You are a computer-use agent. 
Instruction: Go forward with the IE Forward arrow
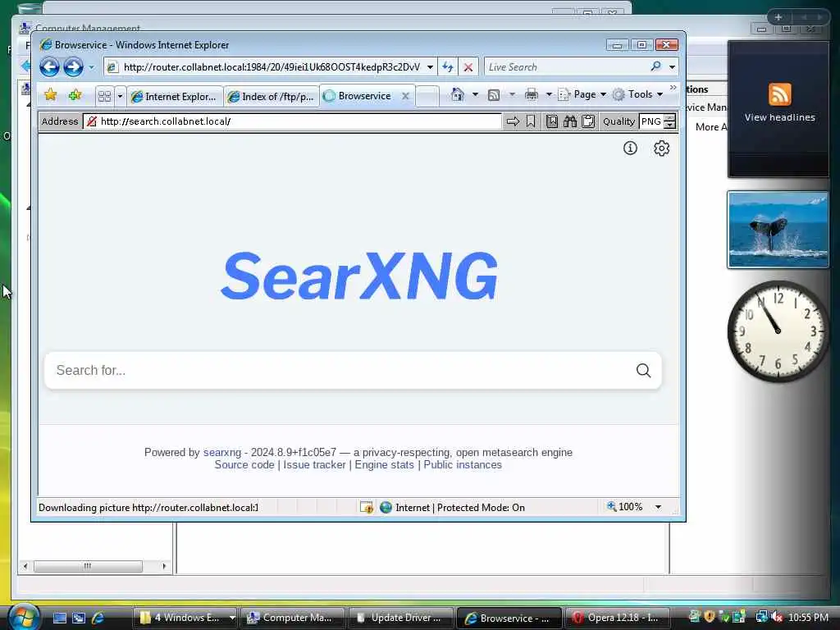73,67
